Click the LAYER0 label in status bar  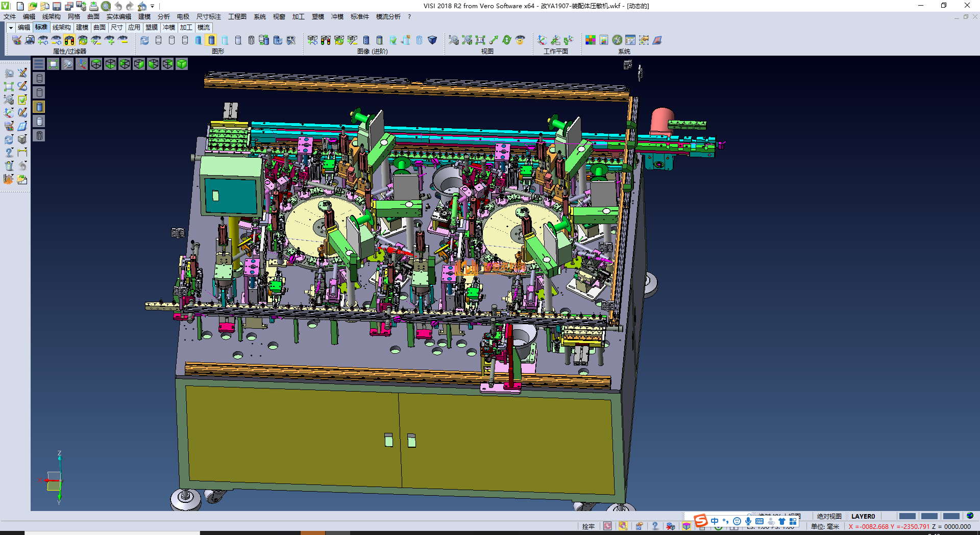point(863,516)
